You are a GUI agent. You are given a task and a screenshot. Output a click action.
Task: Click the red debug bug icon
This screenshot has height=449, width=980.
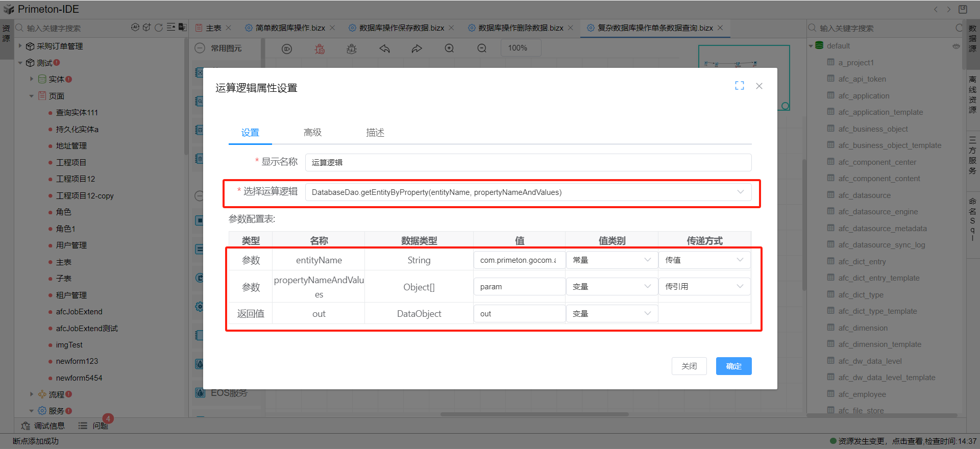320,48
